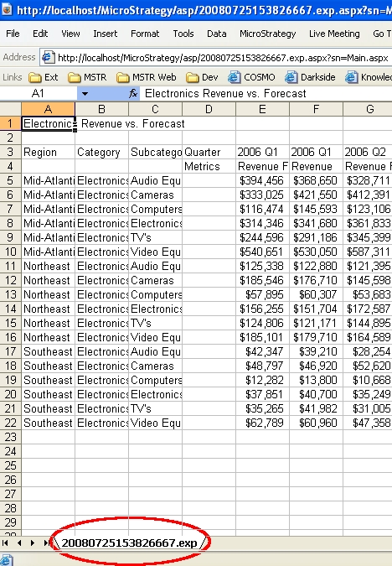Open the Darkside link page icon

point(291,77)
